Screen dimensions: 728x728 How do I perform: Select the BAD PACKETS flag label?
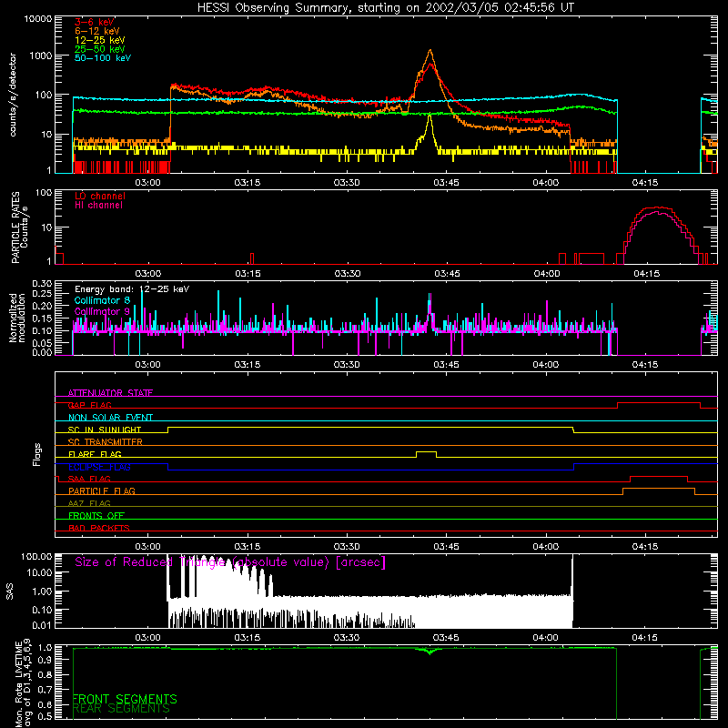click(99, 528)
